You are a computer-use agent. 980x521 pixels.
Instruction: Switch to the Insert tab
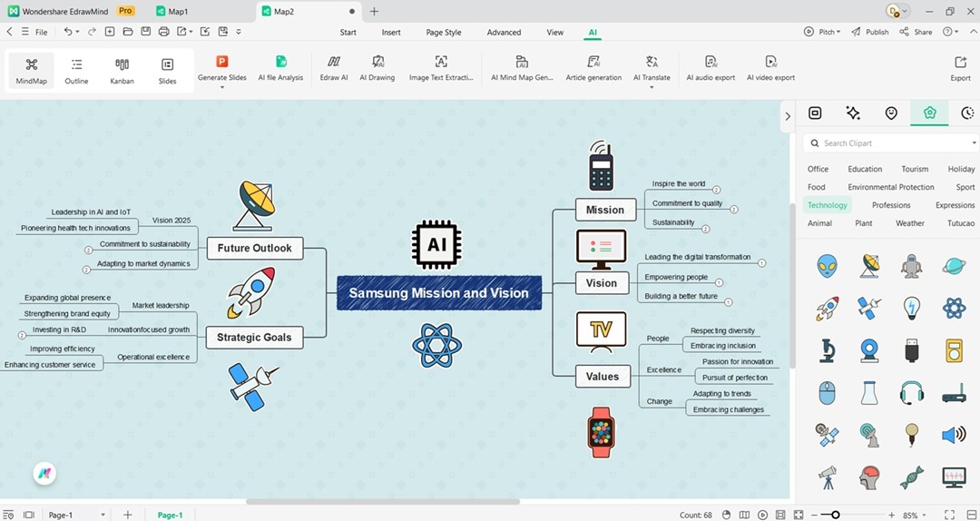[x=391, y=33]
